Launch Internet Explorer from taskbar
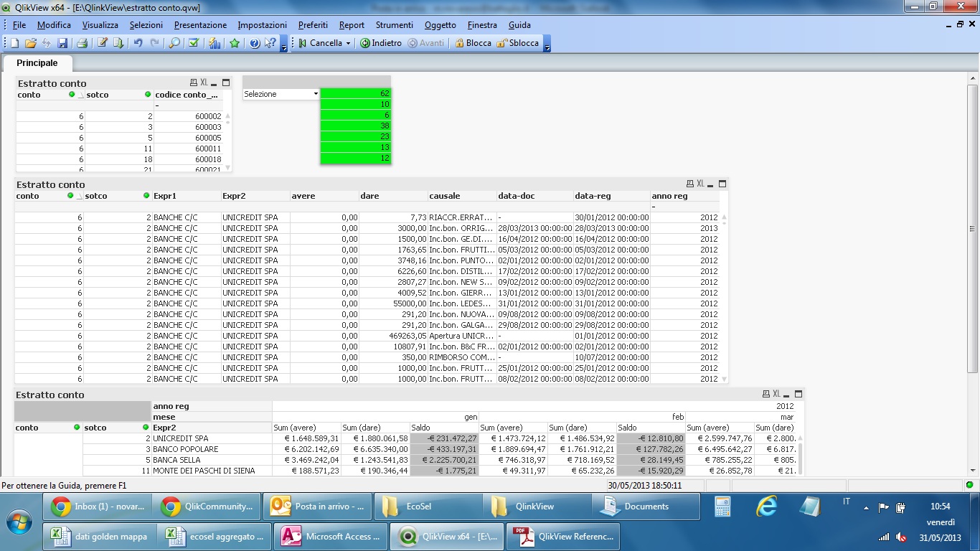The height and width of the screenshot is (551, 980). point(766,507)
